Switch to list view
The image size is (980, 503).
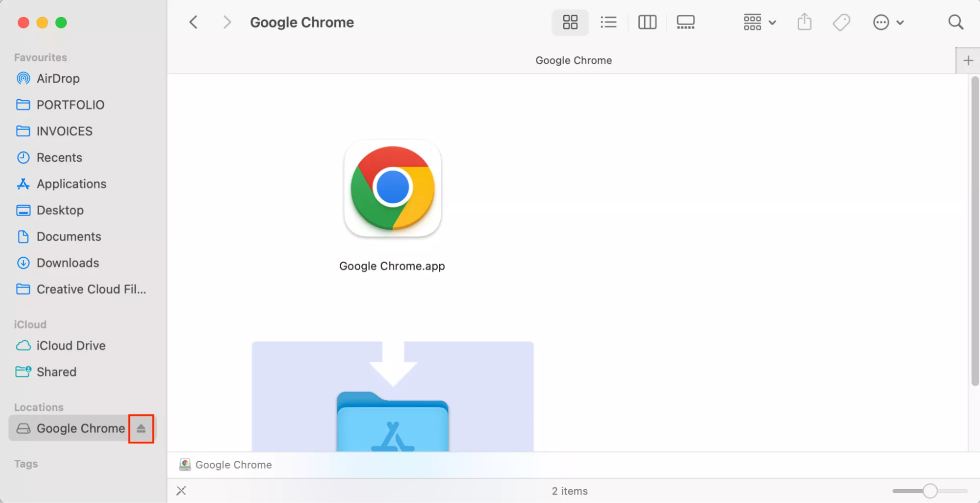pos(608,22)
